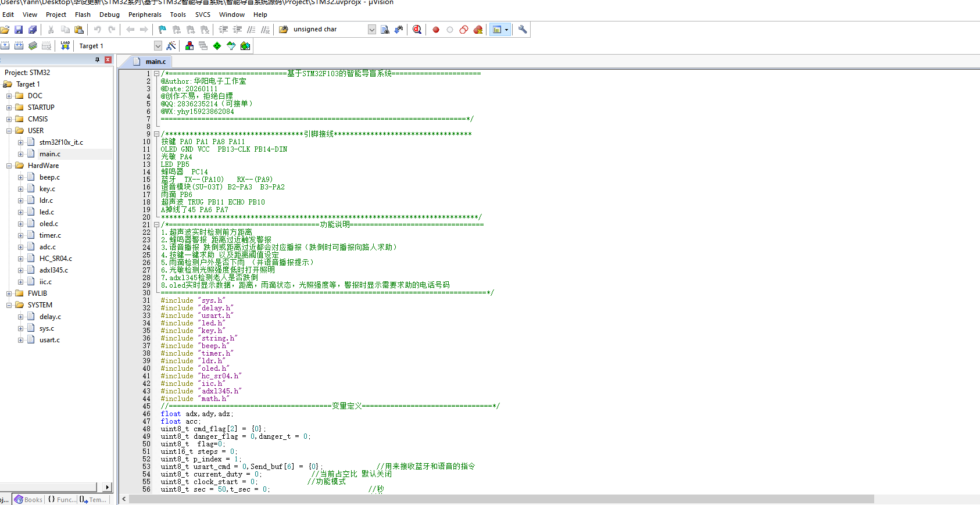Viewport: 980px width, 505px height.
Task: Switch to the Books tab
Action: pos(28,500)
